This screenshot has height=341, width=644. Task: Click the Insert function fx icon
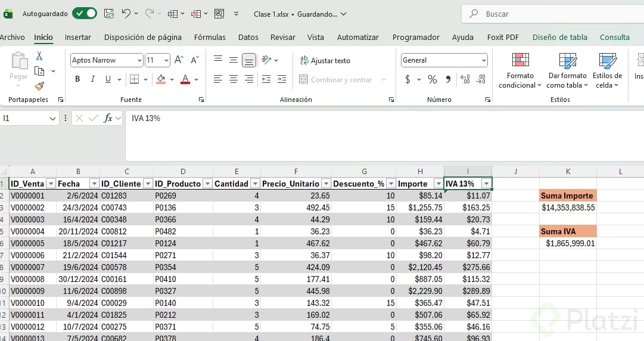coord(108,118)
